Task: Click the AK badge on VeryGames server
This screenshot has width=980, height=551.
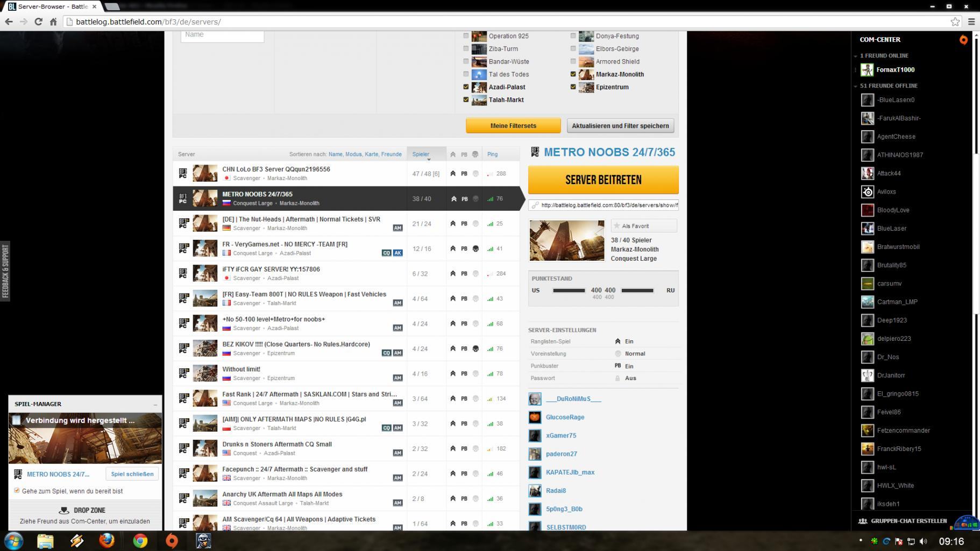Action: click(x=397, y=253)
